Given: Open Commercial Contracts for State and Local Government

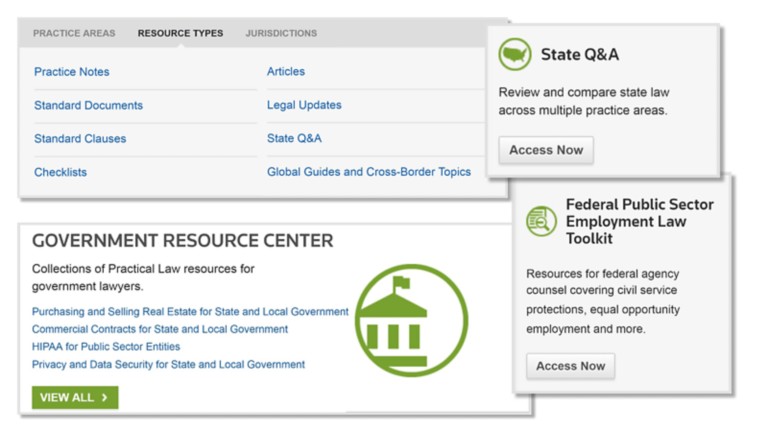Looking at the screenshot, I should (x=160, y=329).
